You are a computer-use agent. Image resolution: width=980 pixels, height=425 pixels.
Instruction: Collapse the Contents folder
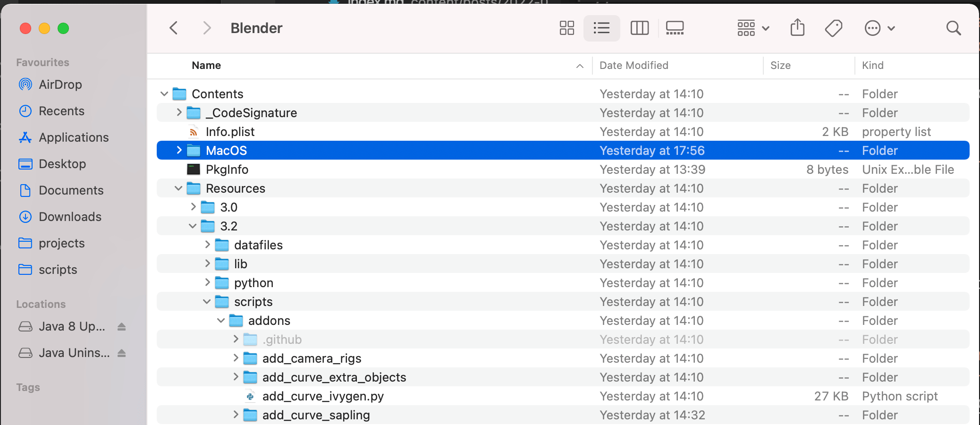tap(164, 94)
